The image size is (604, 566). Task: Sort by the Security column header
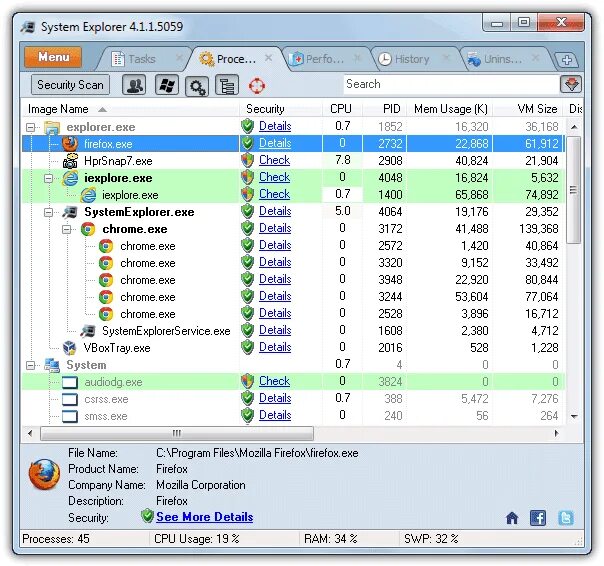[280, 109]
